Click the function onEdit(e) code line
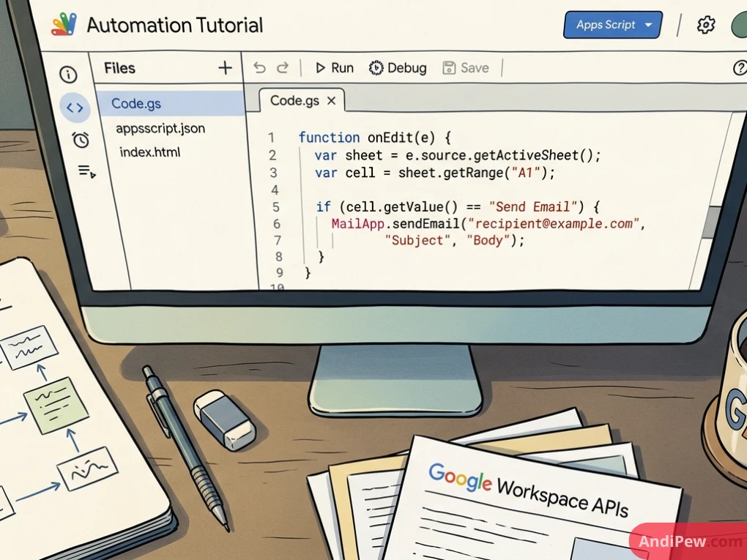747x560 pixels. (374, 138)
